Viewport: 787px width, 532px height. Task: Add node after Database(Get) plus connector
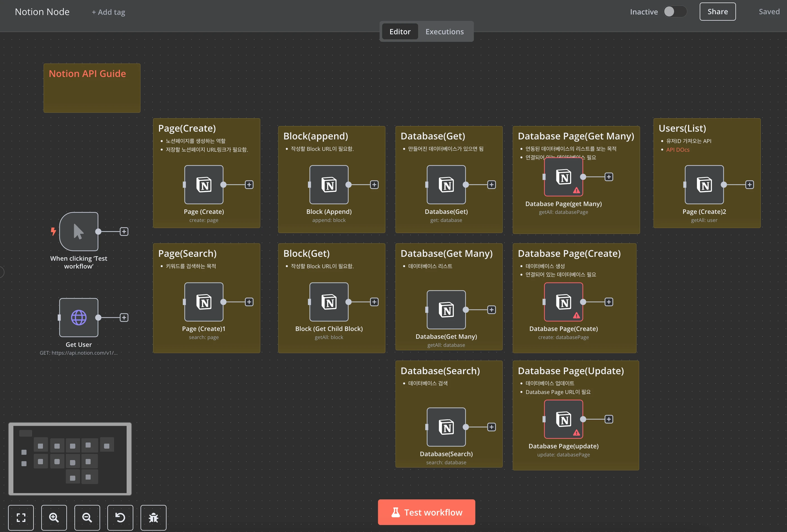click(491, 185)
